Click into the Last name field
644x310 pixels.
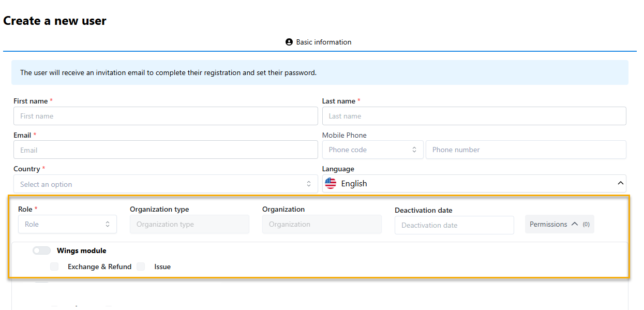coord(474,116)
